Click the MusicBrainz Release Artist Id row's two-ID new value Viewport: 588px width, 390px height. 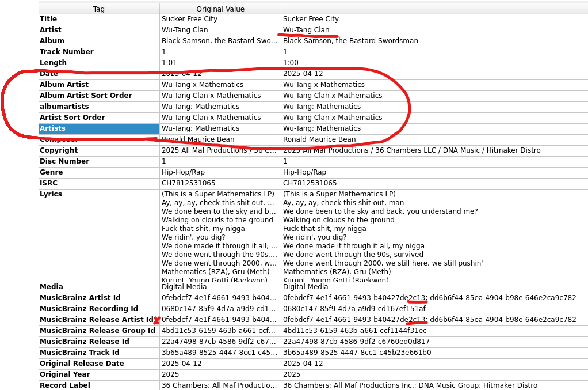pyautogui.click(x=429, y=320)
